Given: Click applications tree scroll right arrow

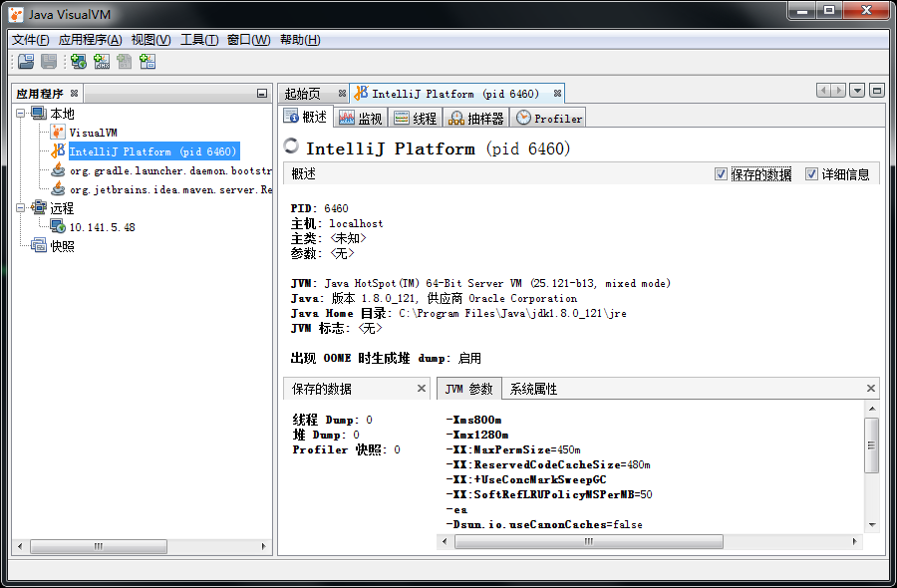Looking at the screenshot, I should [x=263, y=546].
